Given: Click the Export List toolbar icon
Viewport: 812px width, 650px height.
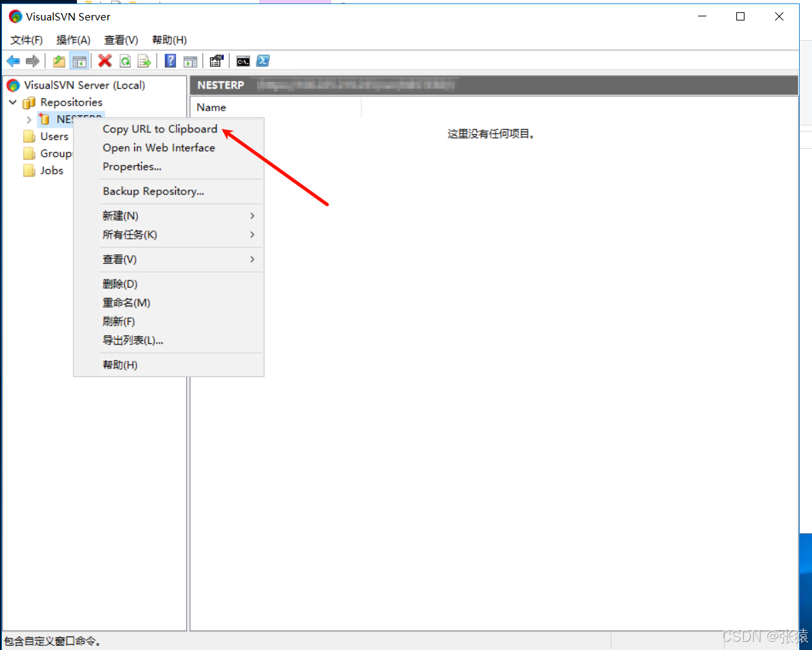Looking at the screenshot, I should click(144, 61).
